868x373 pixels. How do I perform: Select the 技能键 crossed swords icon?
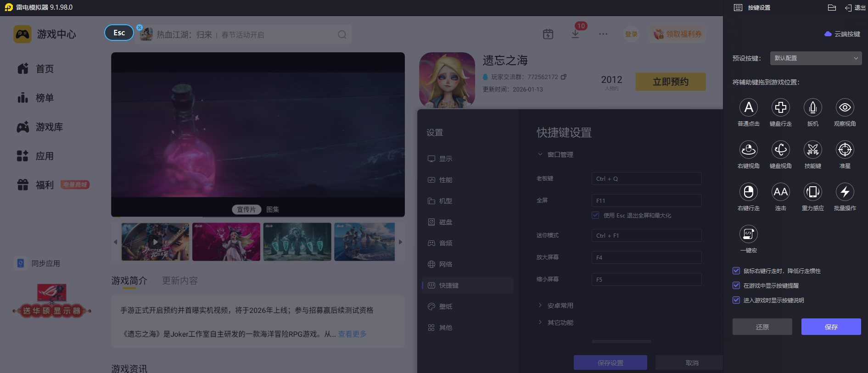tap(812, 150)
